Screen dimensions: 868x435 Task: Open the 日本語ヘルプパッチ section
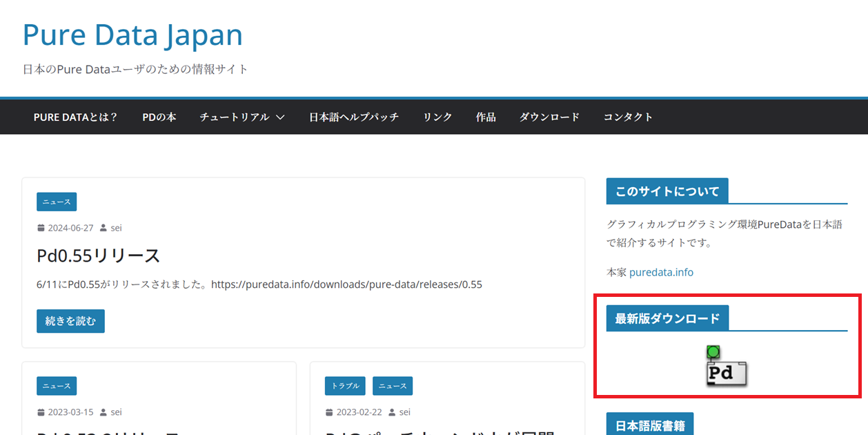[354, 117]
